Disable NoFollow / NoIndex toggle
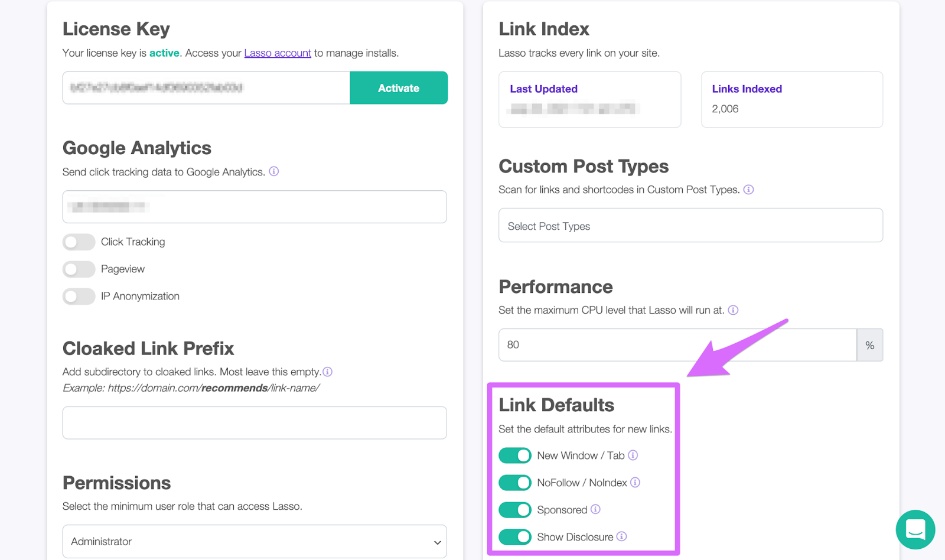Viewport: 945px width, 560px height. pos(515,483)
